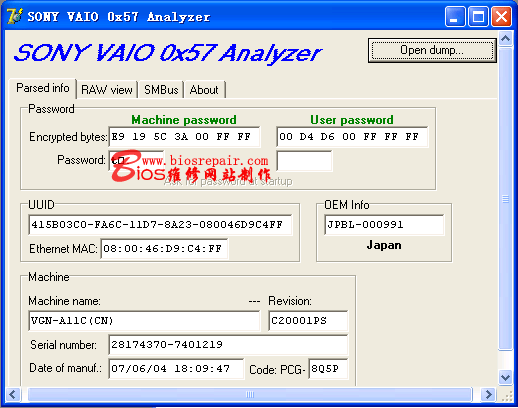Click the vertical scrollbar thumb
This screenshot has height=408, width=518.
click(x=505, y=199)
